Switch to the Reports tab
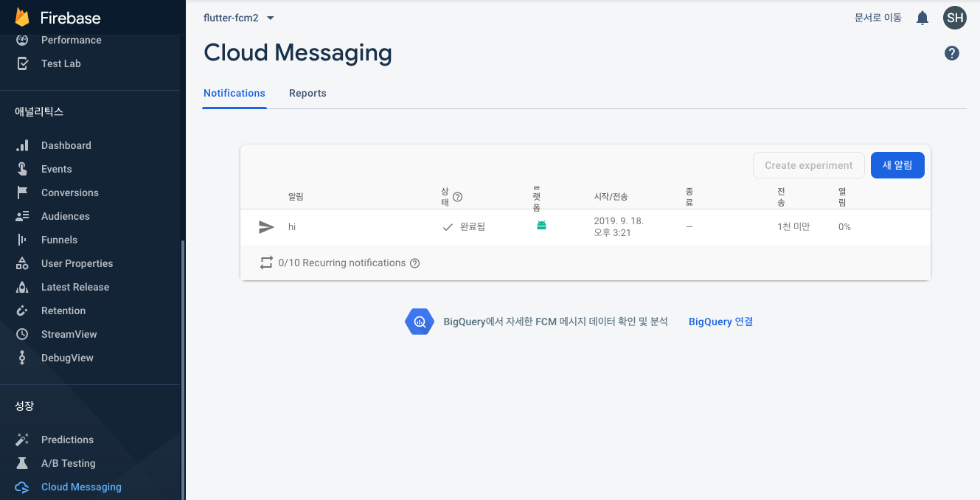980x500 pixels. (307, 93)
